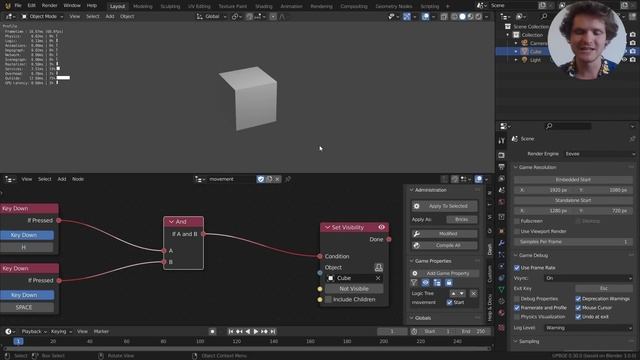Toggle the node editor pin icon
Screen dimensions: 640x360
click(288, 179)
